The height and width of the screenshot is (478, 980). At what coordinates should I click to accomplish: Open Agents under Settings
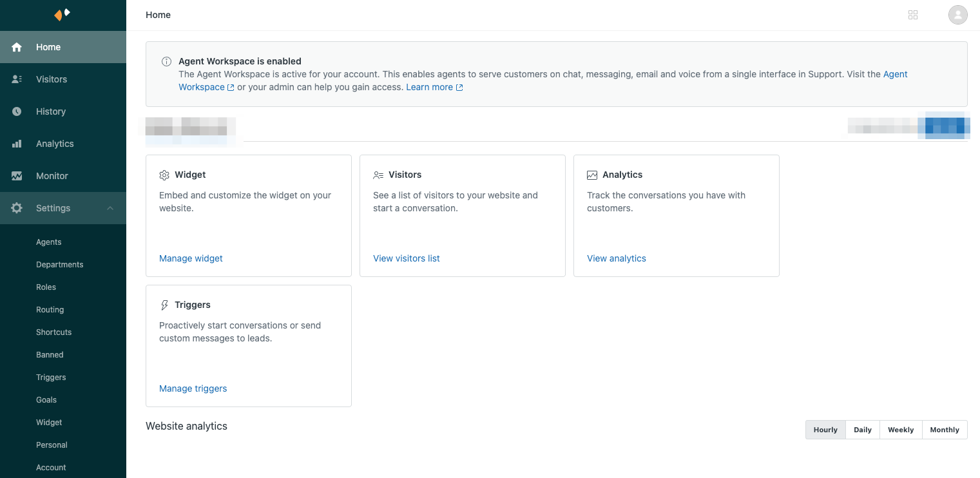point(49,242)
